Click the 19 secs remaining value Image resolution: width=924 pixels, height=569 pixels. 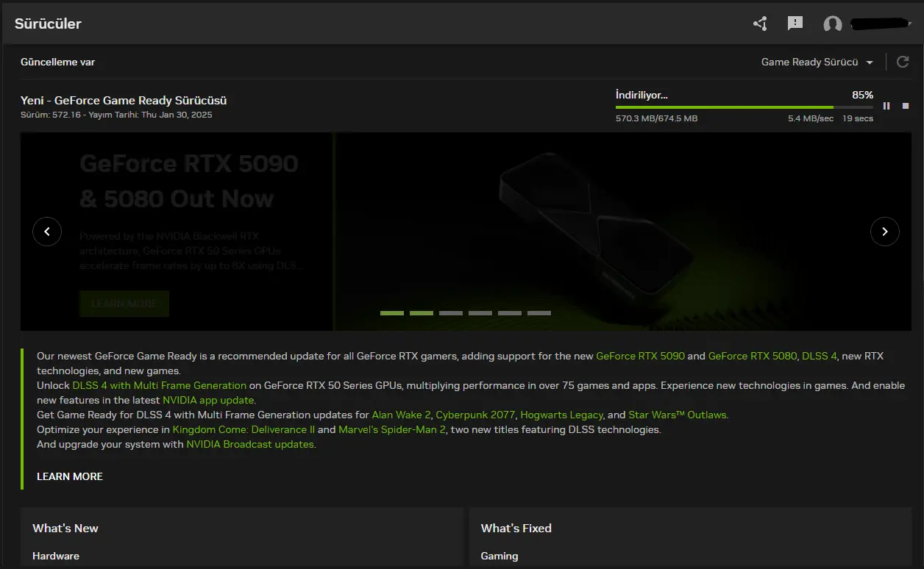click(x=858, y=118)
